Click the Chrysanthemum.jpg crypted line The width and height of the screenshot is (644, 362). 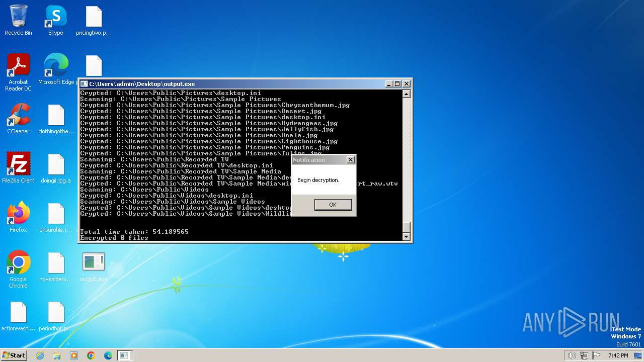tap(215, 105)
